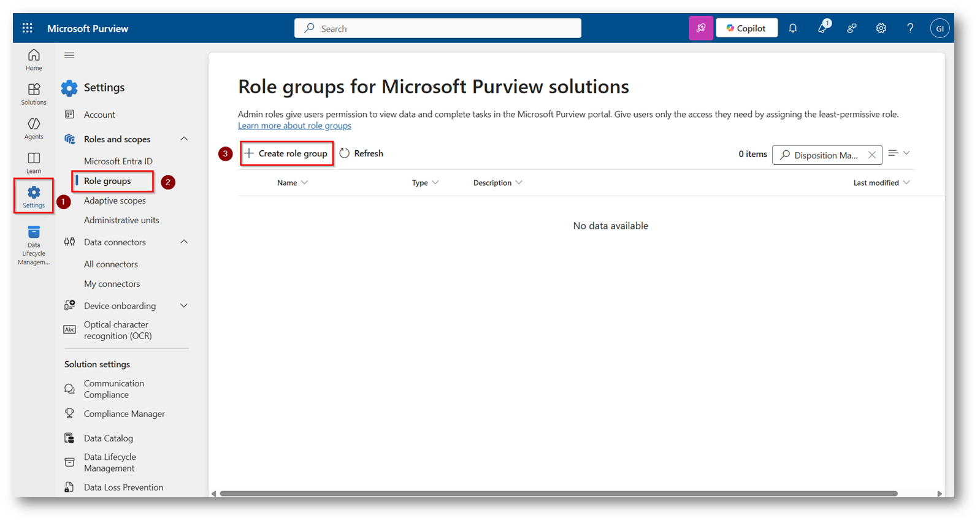Click the horizontal scrollbar thumb

559,494
